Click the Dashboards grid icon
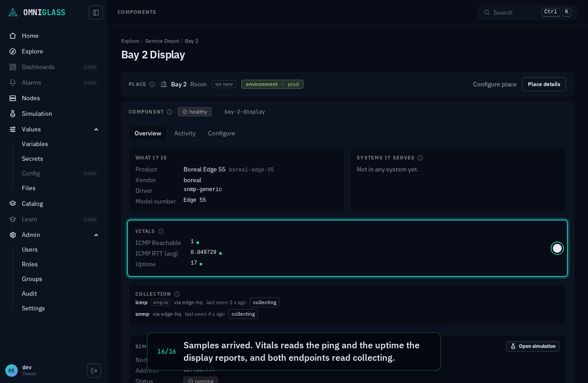Image resolution: width=588 pixels, height=383 pixels. [13, 67]
